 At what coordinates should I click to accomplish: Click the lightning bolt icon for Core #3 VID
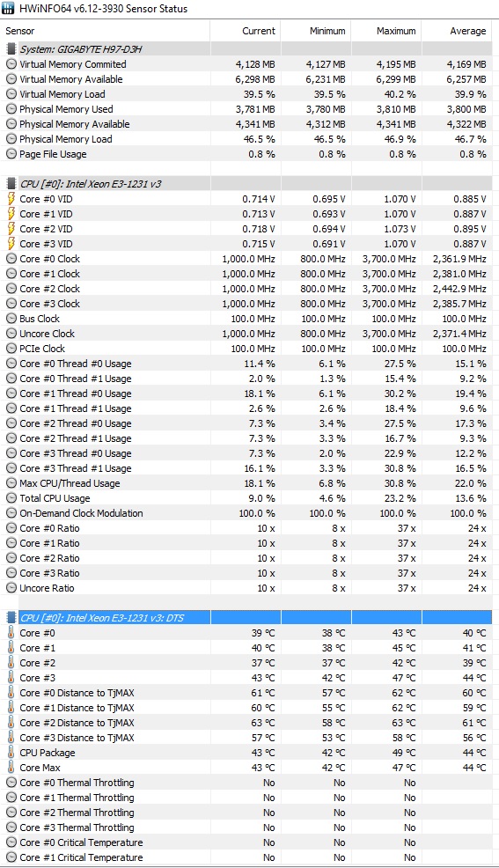11,244
